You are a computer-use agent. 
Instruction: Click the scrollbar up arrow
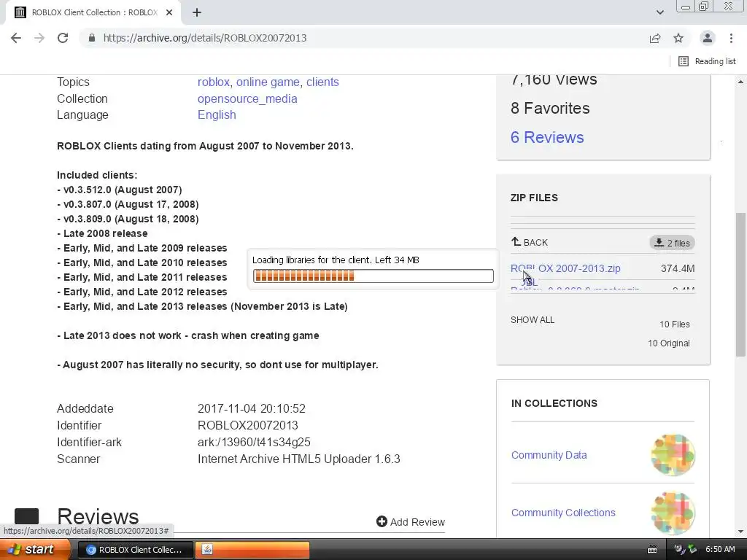tap(740, 82)
